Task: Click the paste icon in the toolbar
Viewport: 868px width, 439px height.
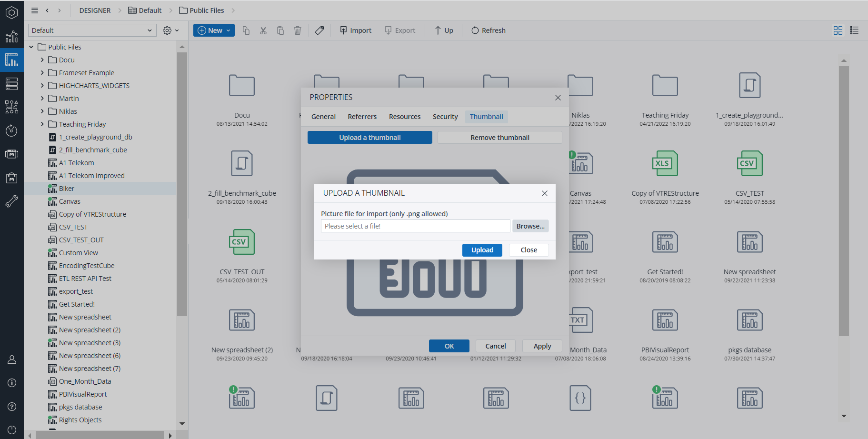Action: point(280,30)
